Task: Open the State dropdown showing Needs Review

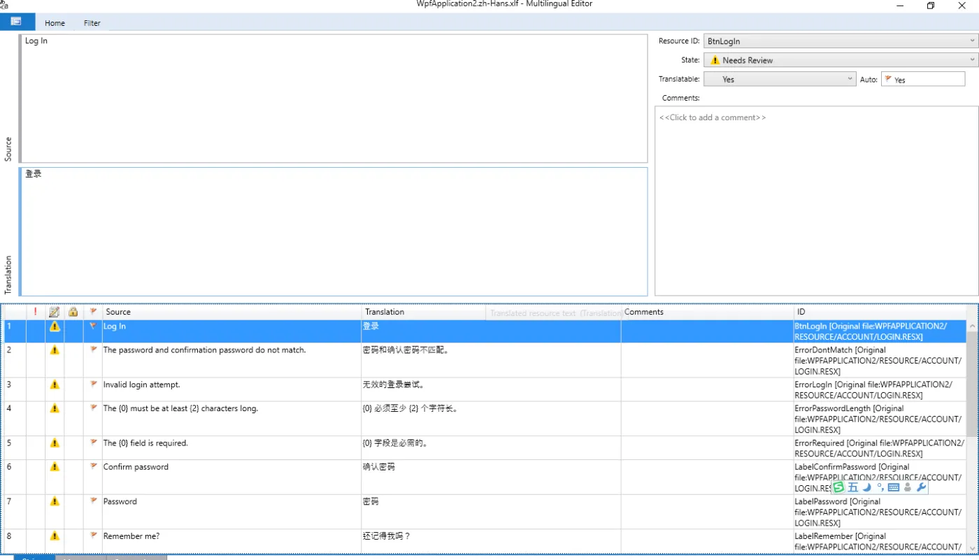Action: click(x=972, y=60)
